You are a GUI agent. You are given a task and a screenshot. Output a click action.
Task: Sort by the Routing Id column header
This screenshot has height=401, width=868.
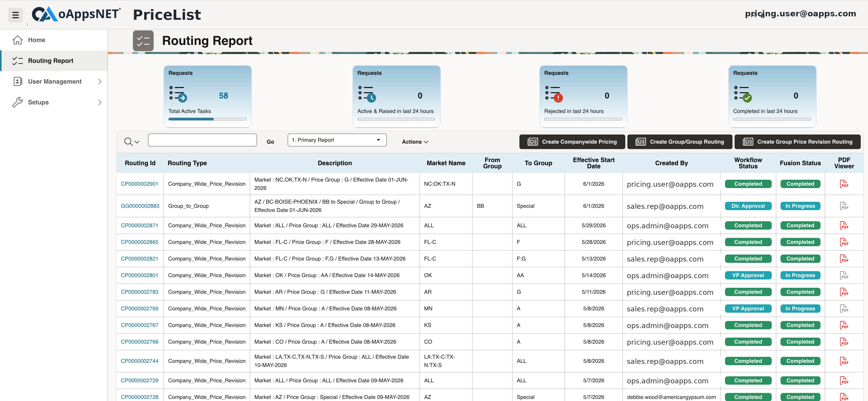[140, 163]
